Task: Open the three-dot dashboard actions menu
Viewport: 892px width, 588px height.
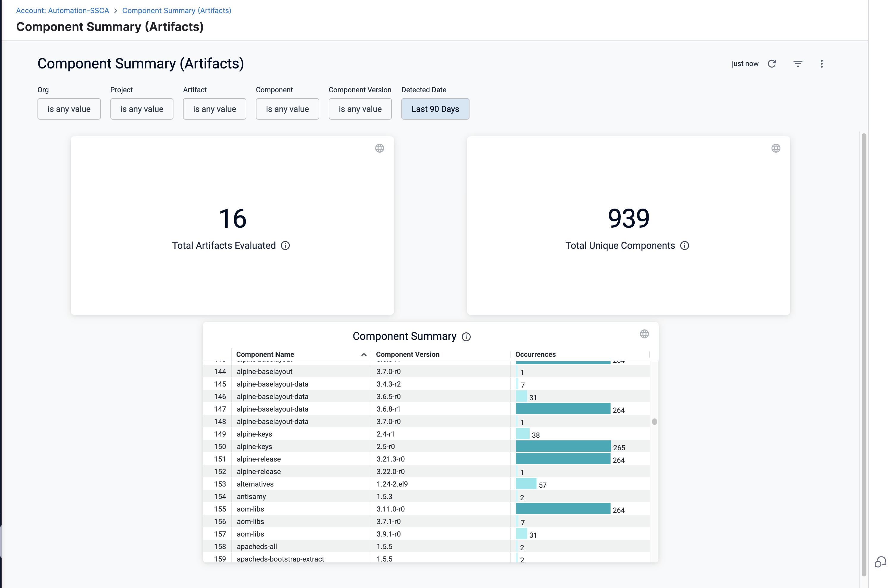Action: point(821,64)
